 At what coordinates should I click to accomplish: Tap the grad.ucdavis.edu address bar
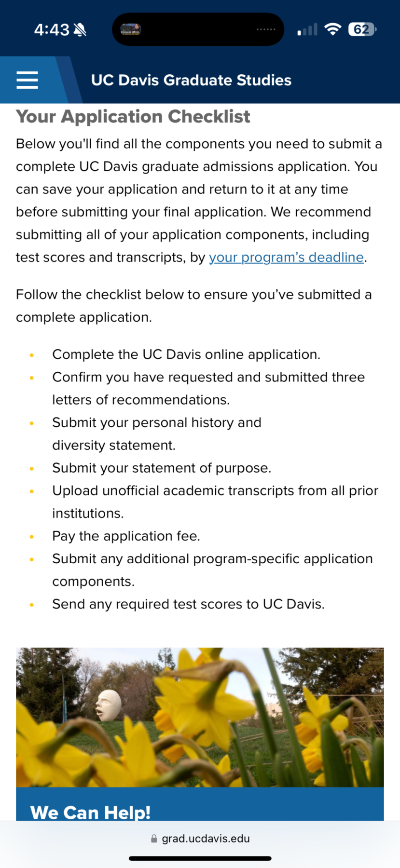coord(206,839)
